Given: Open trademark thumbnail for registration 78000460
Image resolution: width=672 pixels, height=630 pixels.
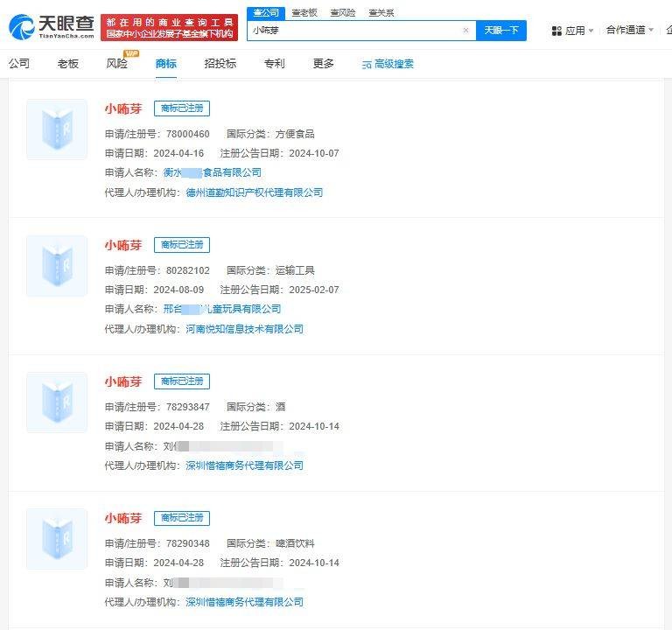Looking at the screenshot, I should (57, 129).
